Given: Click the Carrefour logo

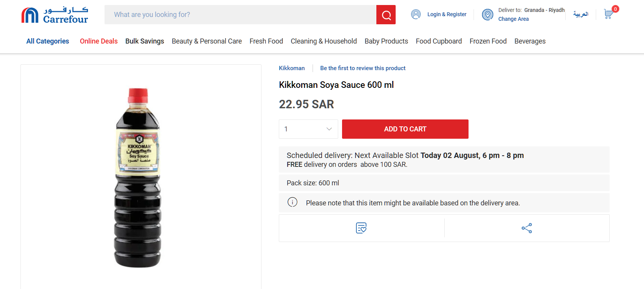Looking at the screenshot, I should [x=54, y=15].
